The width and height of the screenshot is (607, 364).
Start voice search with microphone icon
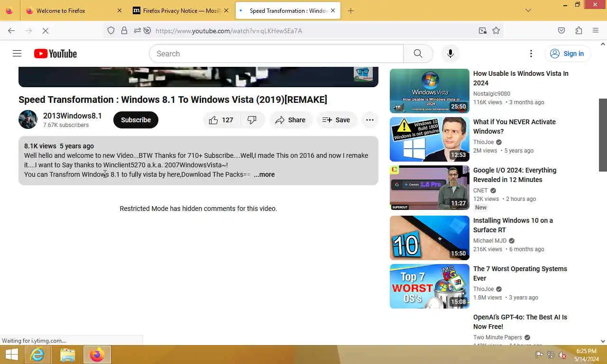coord(451,54)
